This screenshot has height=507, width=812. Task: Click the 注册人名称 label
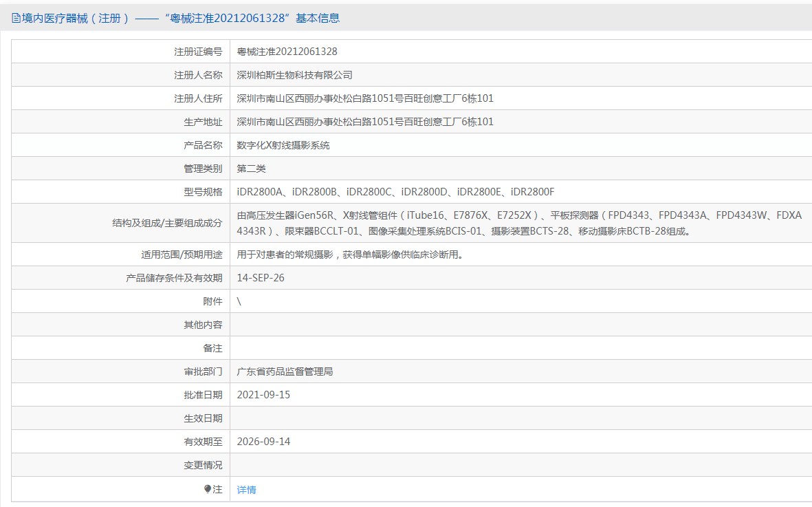click(x=198, y=74)
